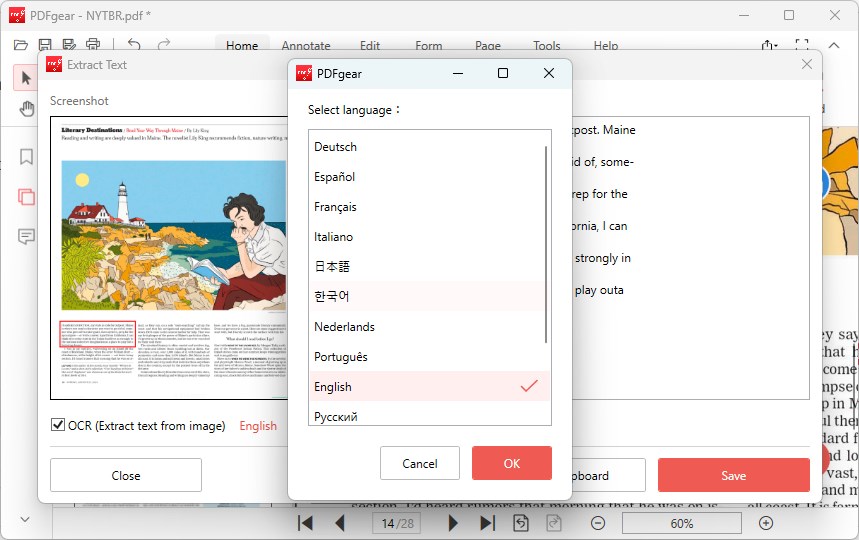Click the rotate page view icon
Viewport: 859px width, 540px height.
pos(521,524)
